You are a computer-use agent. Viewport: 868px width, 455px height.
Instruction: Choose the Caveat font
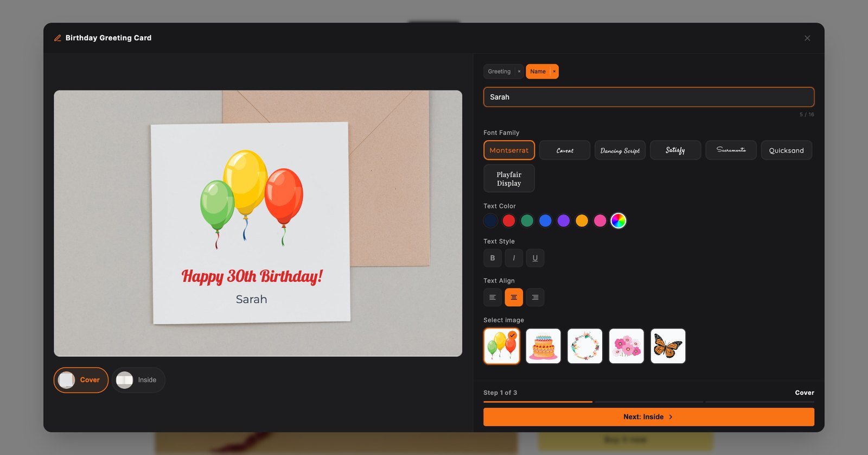point(565,150)
